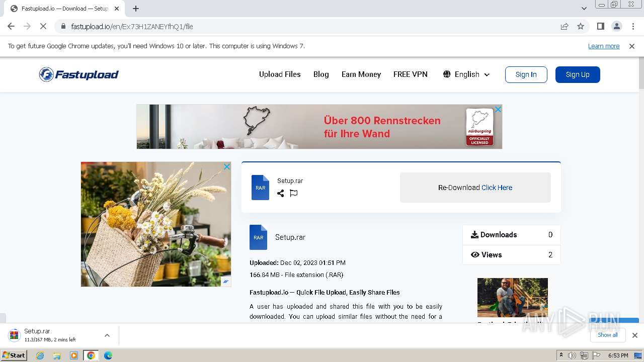The image size is (644, 362).
Task: Click the RAR icon beside Setup.rar heading
Action: coord(258,237)
